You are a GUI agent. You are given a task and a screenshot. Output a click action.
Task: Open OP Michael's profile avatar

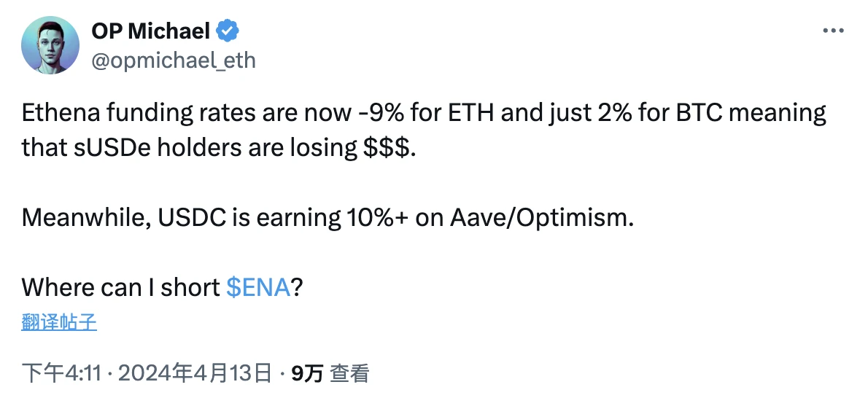pyautogui.click(x=50, y=45)
